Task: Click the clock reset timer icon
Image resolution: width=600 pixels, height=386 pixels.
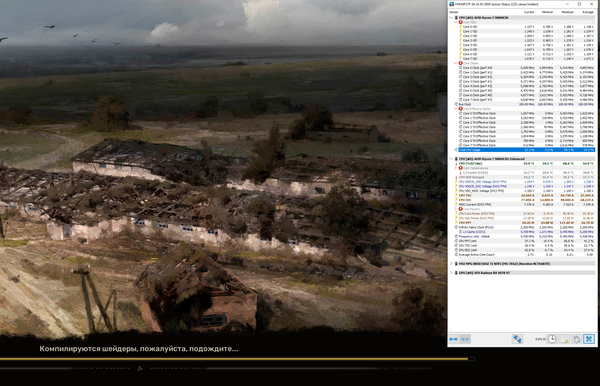Action: tap(551, 339)
